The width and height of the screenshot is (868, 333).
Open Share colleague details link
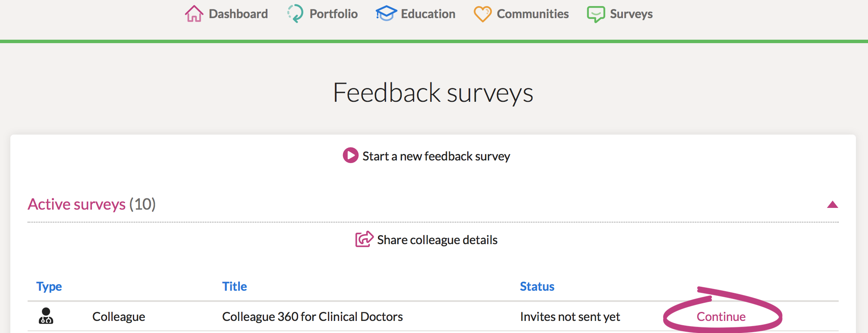(437, 240)
